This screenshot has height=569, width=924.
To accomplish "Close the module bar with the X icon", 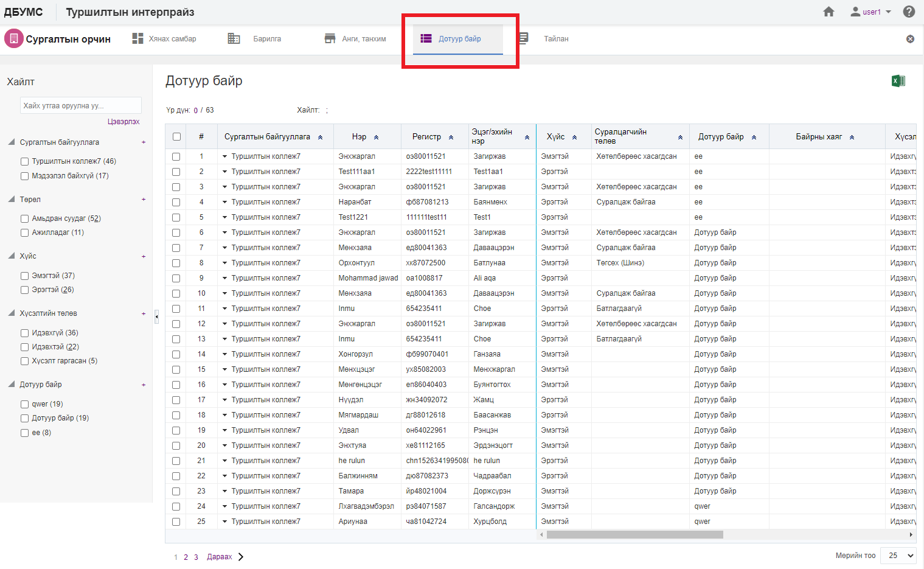I will (x=910, y=39).
